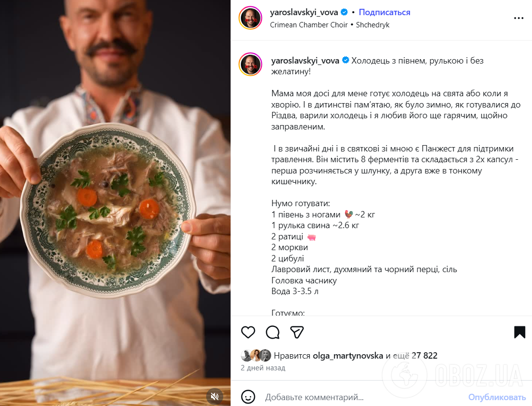Click the verified badge next to yaroslavskyi_vova

pyautogui.click(x=344, y=13)
